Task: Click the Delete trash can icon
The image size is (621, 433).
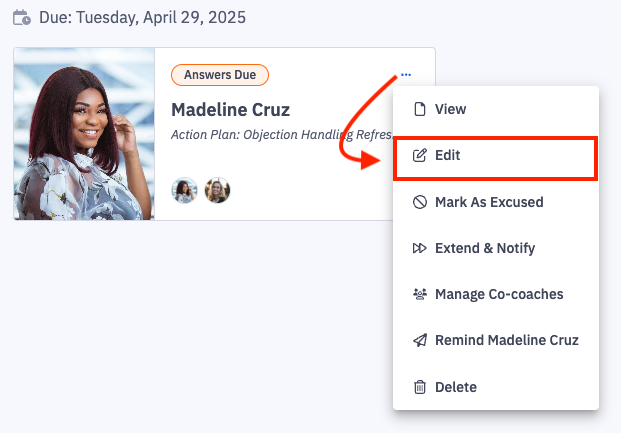Action: tap(420, 387)
